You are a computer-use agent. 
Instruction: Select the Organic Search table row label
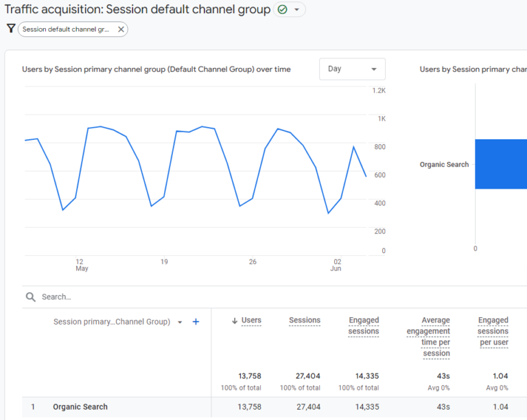click(x=80, y=407)
